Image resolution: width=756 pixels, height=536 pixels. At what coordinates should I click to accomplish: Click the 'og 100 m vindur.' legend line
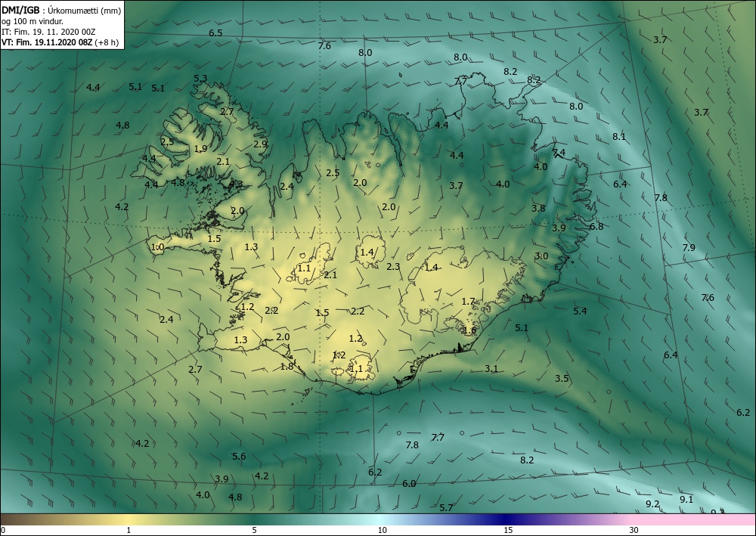coord(33,21)
